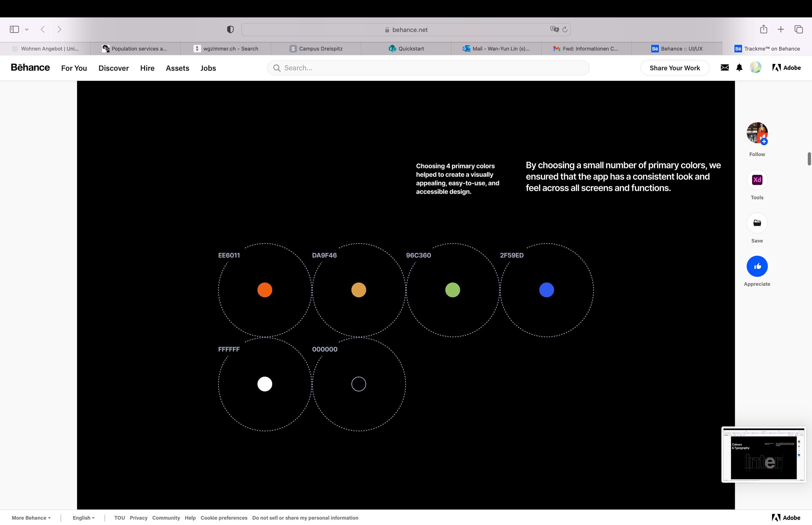Open Cookie preferences link
Viewport: 812px width, 525px height.
click(x=224, y=517)
